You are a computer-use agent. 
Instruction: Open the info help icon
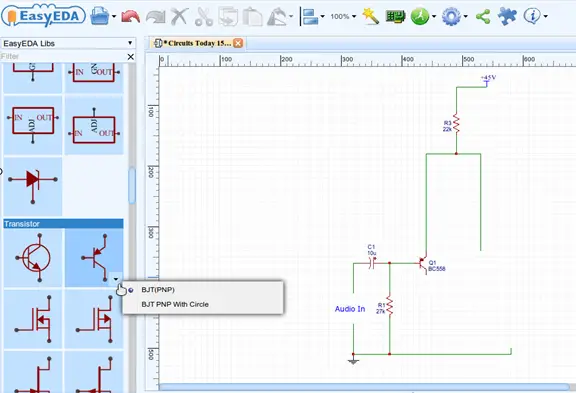[x=532, y=16]
